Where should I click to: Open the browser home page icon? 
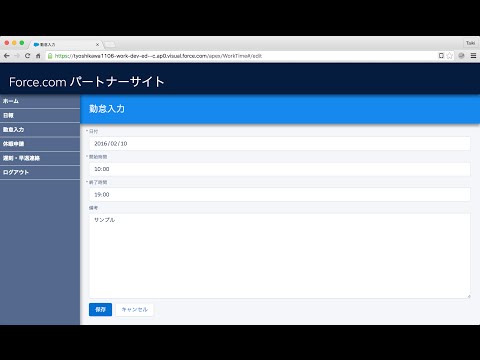tap(38, 56)
